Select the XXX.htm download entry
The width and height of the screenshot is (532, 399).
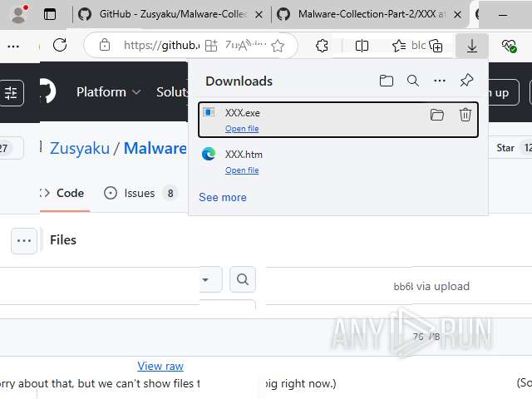pos(338,161)
